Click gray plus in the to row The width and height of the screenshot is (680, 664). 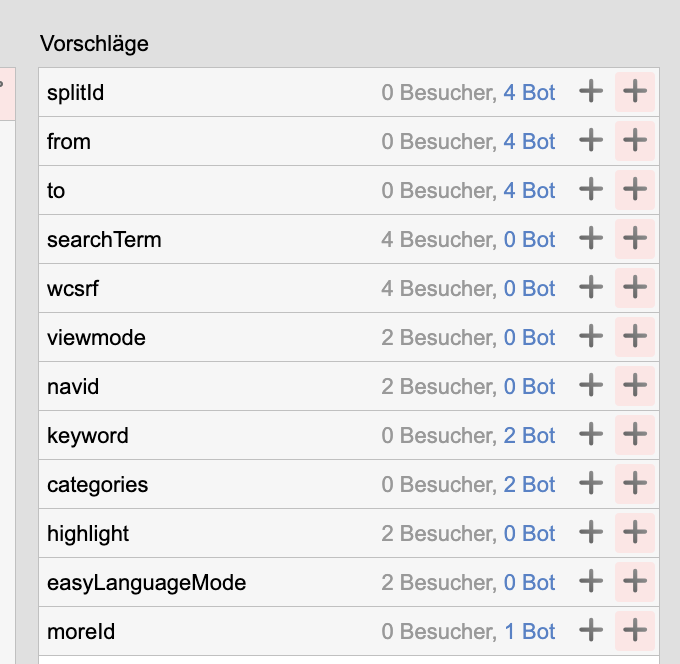pyautogui.click(x=591, y=190)
